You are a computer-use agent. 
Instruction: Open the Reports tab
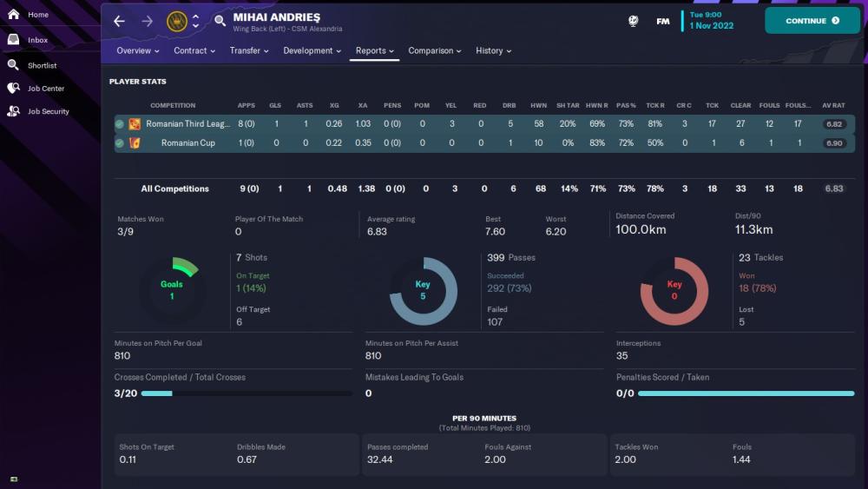point(375,50)
